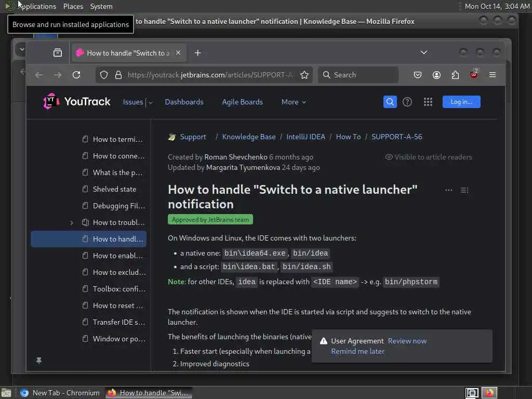This screenshot has height=399, width=532.
Task: Bookmark this page with star icon
Action: click(x=304, y=75)
